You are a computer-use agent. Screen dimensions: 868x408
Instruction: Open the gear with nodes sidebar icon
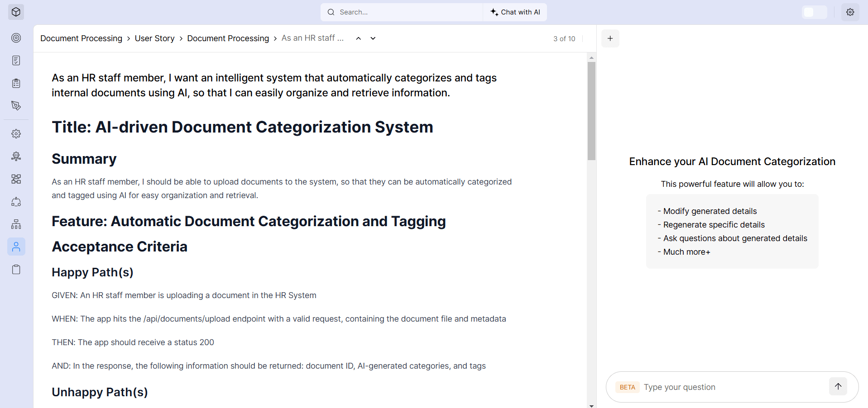(x=16, y=157)
